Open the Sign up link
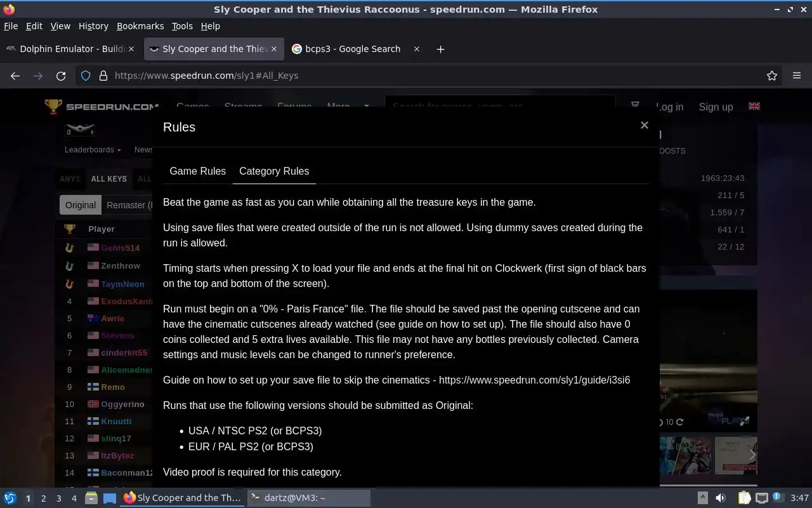Screen dimensions: 812x508 tap(716, 107)
